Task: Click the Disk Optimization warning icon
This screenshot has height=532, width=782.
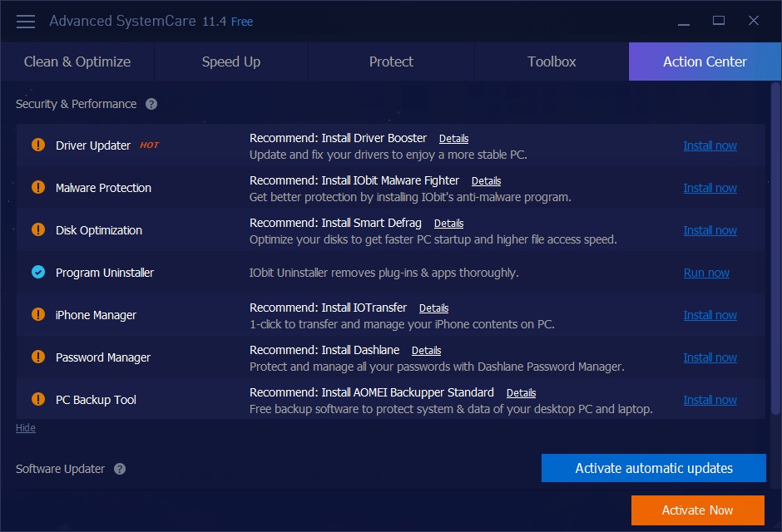Action: click(x=38, y=229)
